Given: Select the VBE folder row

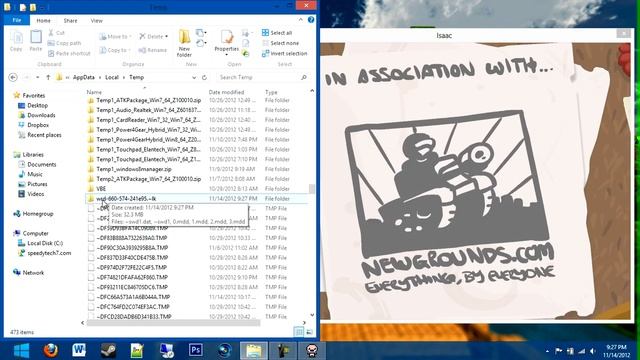Looking at the screenshot, I should (x=197, y=189).
